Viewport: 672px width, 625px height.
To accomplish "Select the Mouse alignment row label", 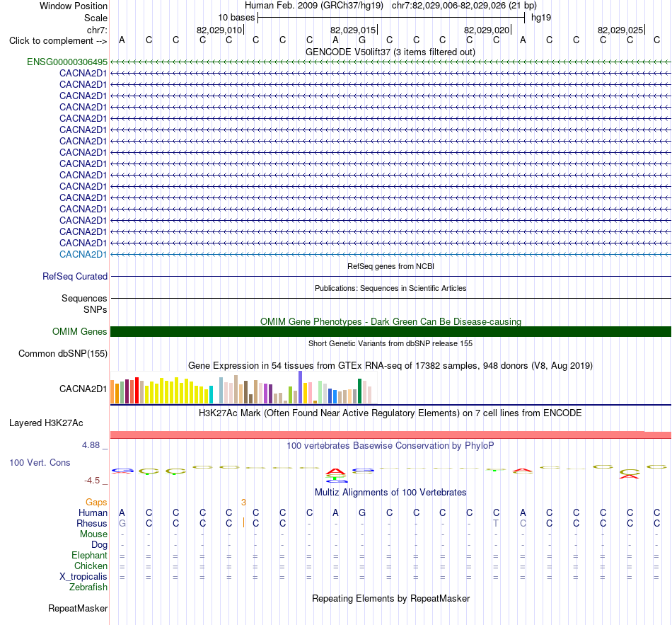I will [x=93, y=534].
